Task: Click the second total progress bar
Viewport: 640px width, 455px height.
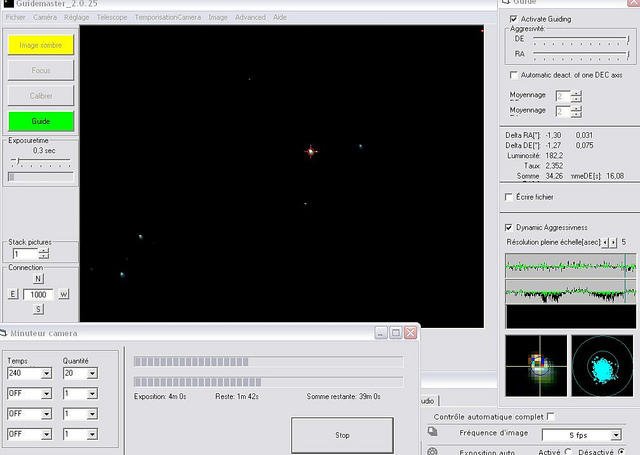Action: [x=269, y=382]
